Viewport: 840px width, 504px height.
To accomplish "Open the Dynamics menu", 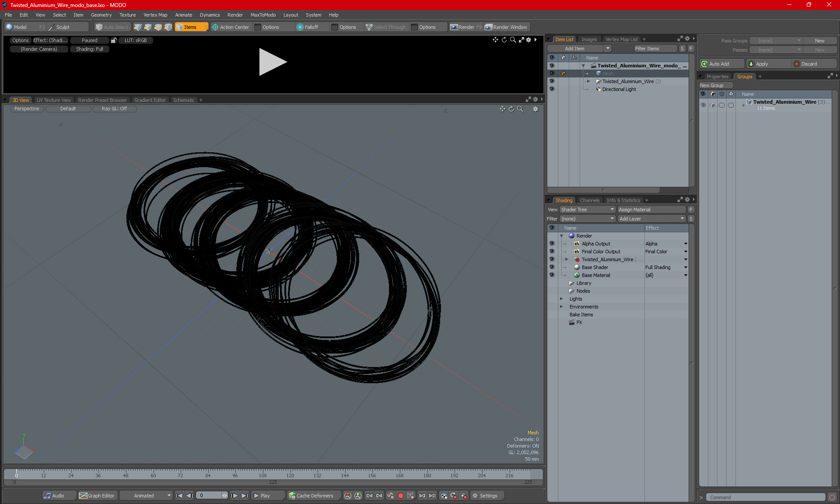I will click(210, 15).
